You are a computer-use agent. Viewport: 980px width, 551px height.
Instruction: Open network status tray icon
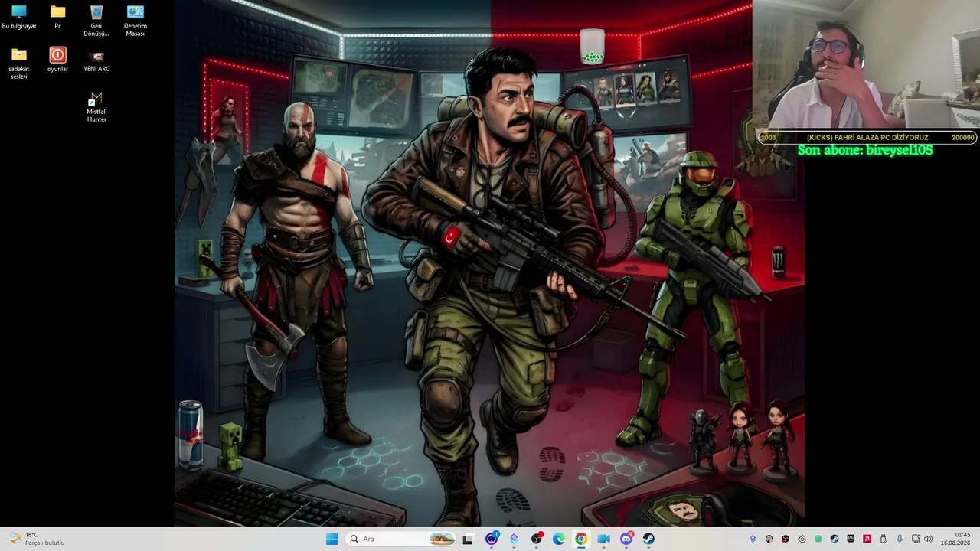click(916, 539)
